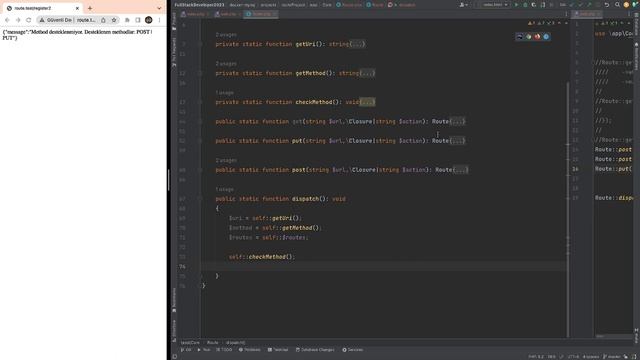Viewport: 640px width, 360px height.
Task: Click indent setting '4 spaces' in status bar
Action: click(x=590, y=357)
